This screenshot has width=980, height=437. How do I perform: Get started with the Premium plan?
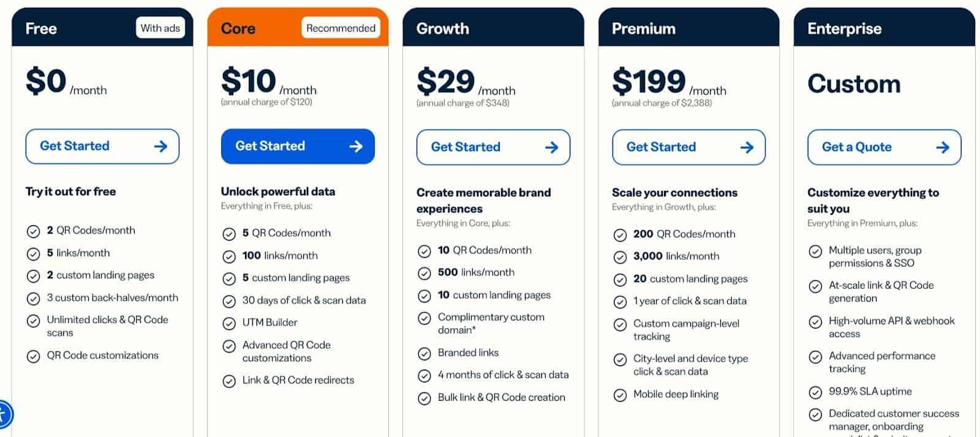688,148
